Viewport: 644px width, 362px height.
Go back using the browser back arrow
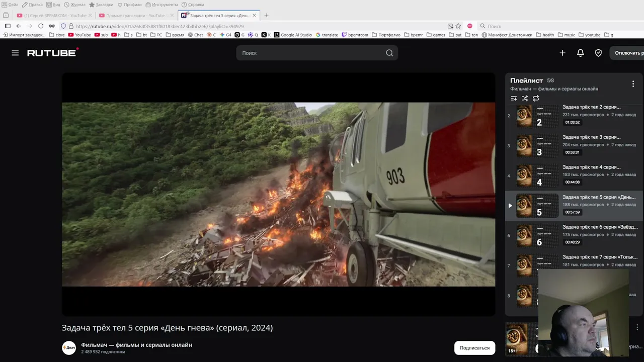[19, 26]
